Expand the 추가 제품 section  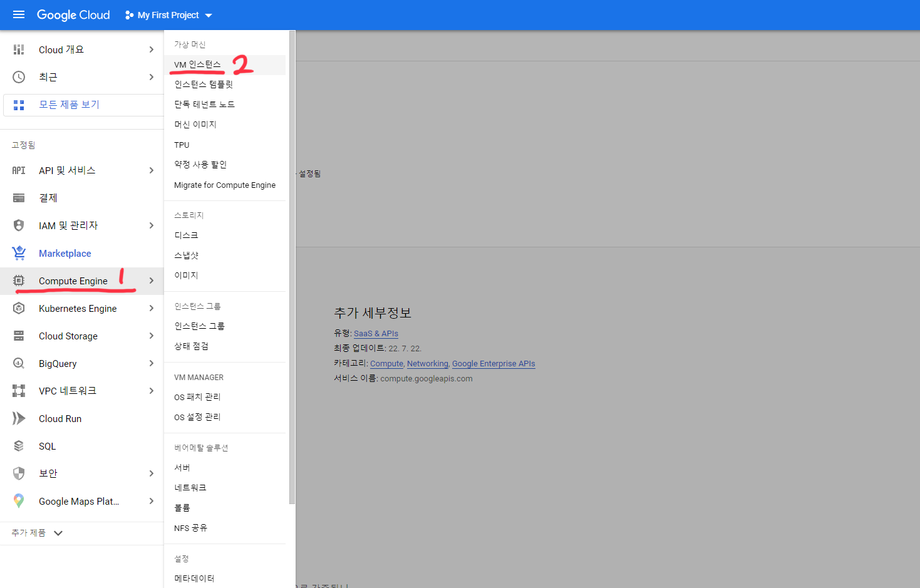[38, 533]
